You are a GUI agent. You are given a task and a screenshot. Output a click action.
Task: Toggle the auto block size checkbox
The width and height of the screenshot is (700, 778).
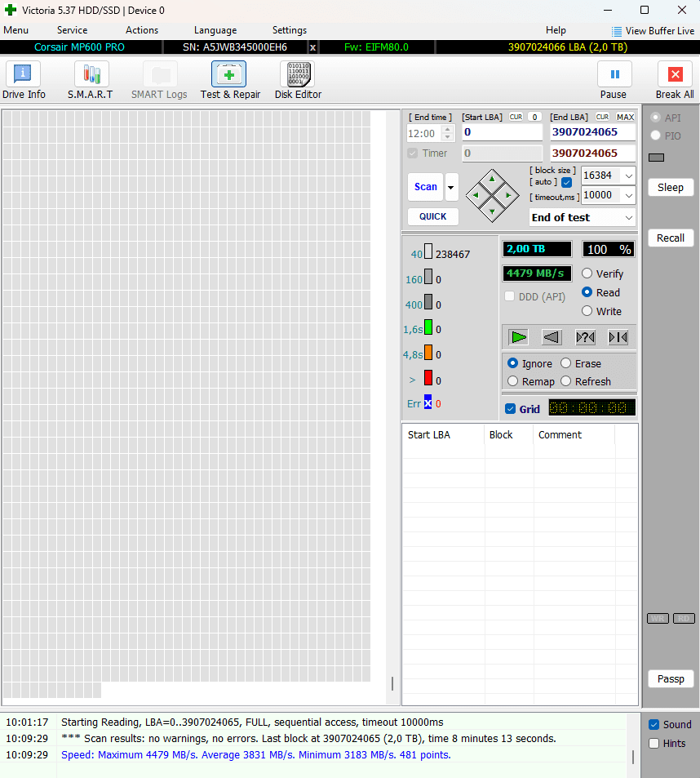coord(567,183)
